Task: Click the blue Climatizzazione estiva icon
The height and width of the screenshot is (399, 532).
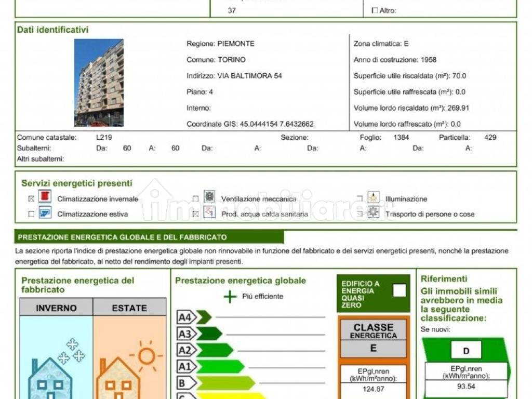Action: pos(45,213)
